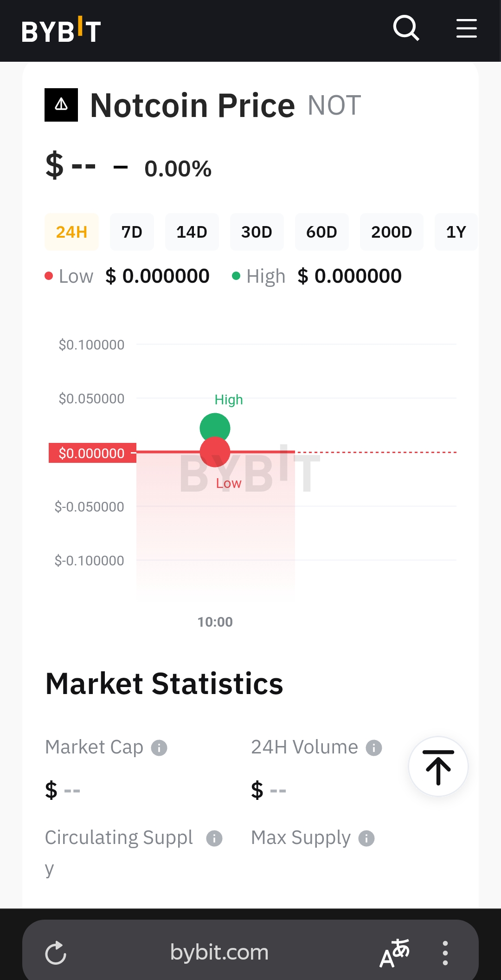The height and width of the screenshot is (980, 501).
Task: Click the scroll-to-top arrow button
Action: click(x=438, y=766)
